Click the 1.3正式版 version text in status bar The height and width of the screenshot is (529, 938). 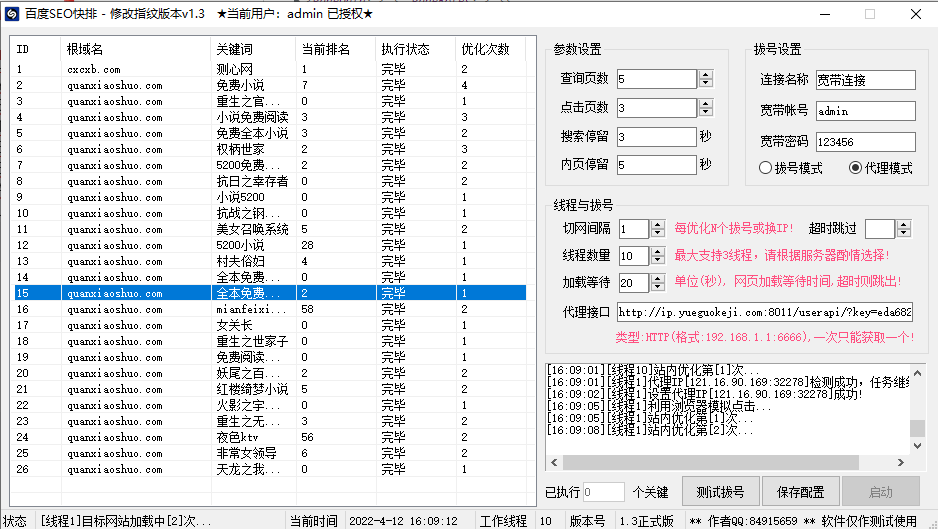click(x=646, y=521)
